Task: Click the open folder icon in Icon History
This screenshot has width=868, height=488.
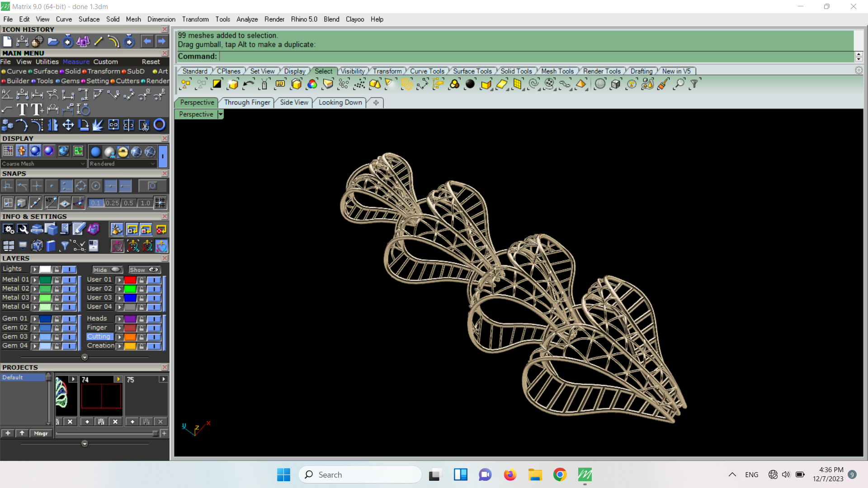Action: 53,42
